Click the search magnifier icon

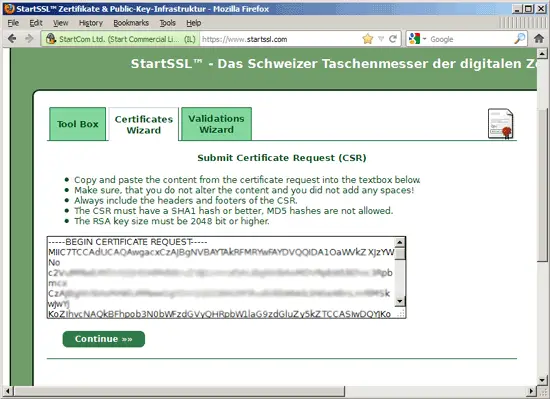519,39
